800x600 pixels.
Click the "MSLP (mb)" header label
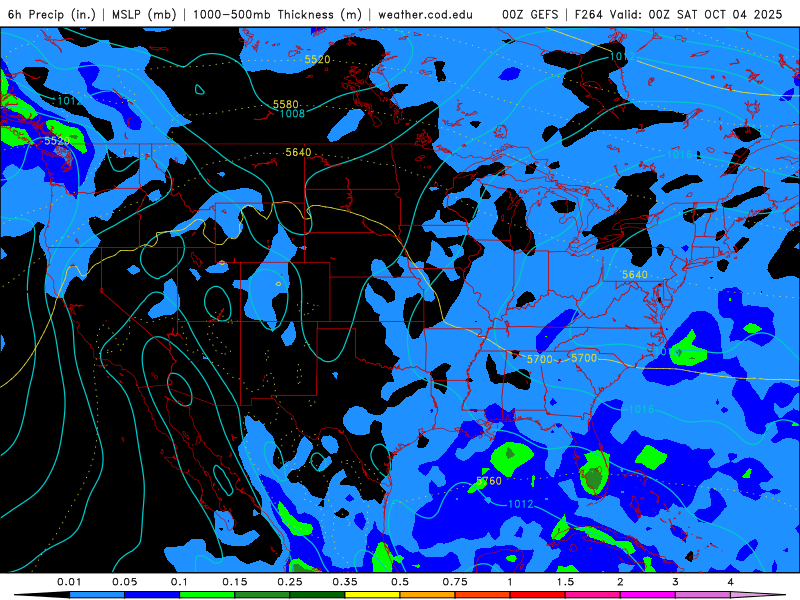coord(144,15)
